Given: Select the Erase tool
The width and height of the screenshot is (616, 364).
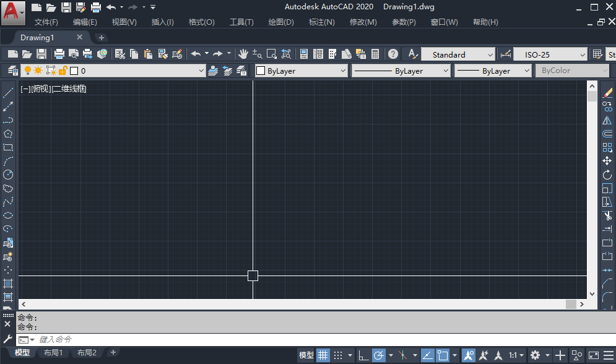Looking at the screenshot, I should [x=607, y=93].
